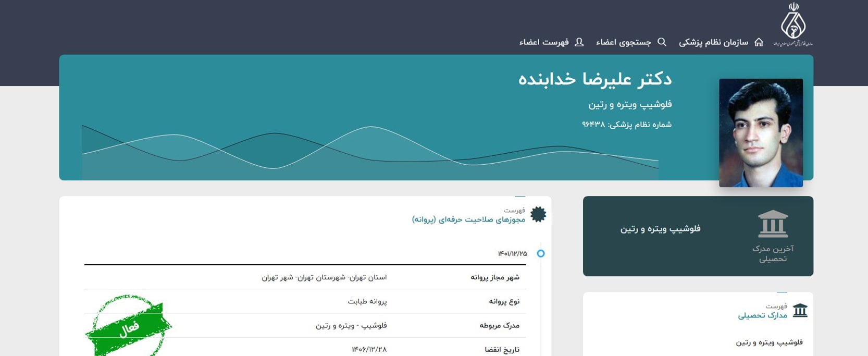The image size is (868, 356).
Task: Click the Medical Council logo in the header
Action: 793,24
